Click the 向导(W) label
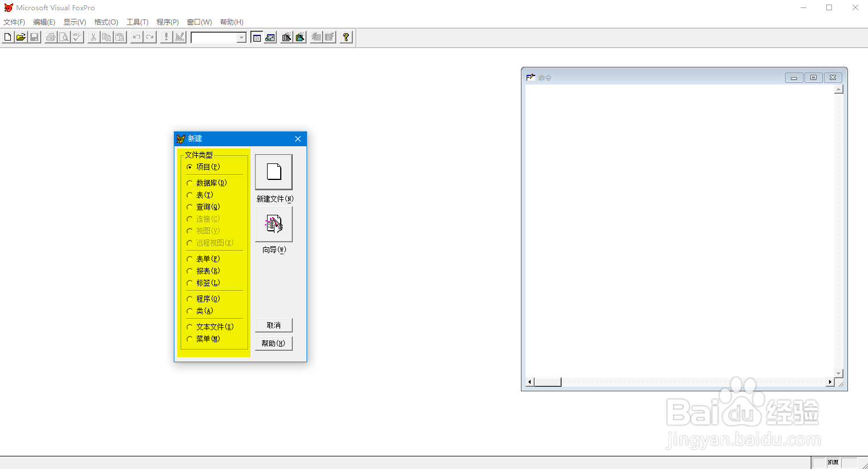The width and height of the screenshot is (868, 469). pos(274,250)
